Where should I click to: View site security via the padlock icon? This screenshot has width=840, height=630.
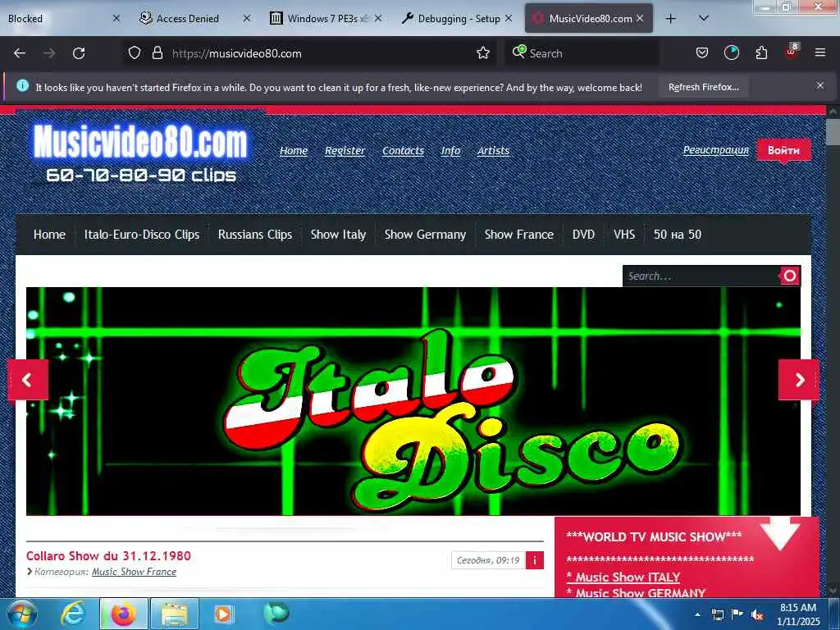[157, 53]
